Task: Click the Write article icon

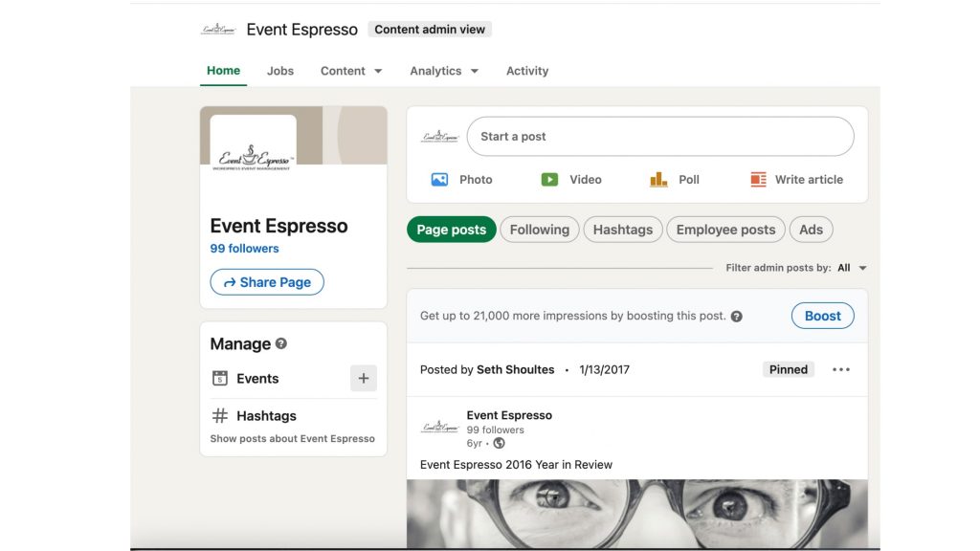Action: tap(758, 180)
